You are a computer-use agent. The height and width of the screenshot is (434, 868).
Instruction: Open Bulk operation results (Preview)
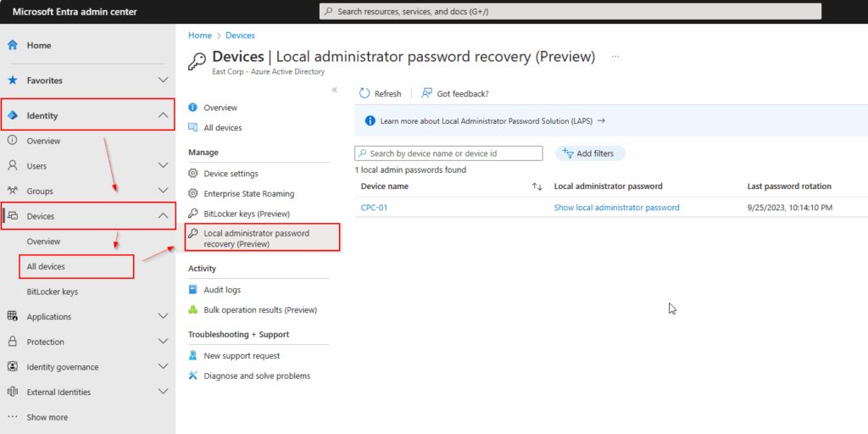tap(260, 310)
